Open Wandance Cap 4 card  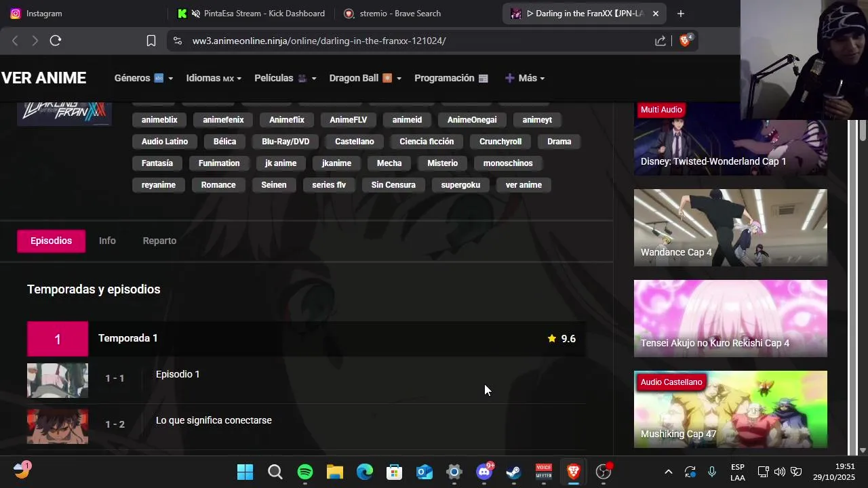730,228
